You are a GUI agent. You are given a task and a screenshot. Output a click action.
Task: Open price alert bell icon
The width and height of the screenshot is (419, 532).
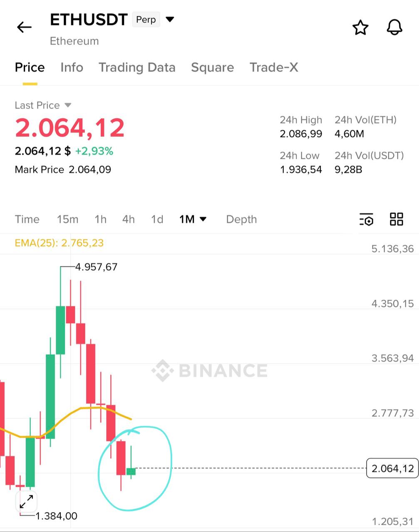pos(394,28)
